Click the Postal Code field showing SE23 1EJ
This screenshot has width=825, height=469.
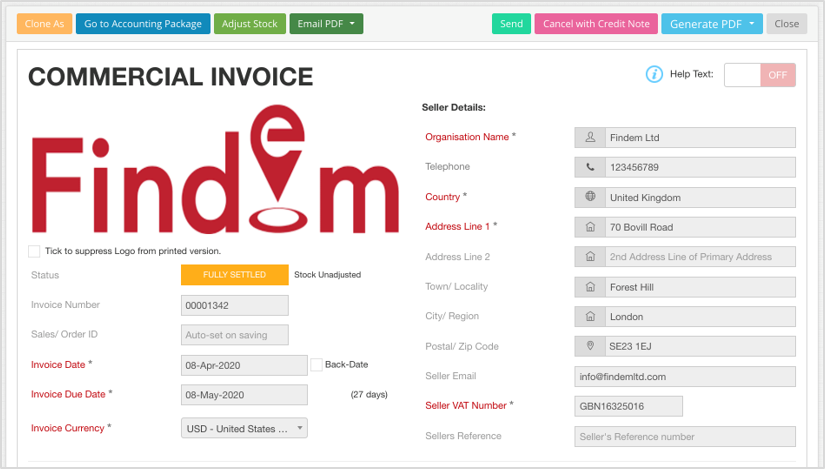point(700,346)
